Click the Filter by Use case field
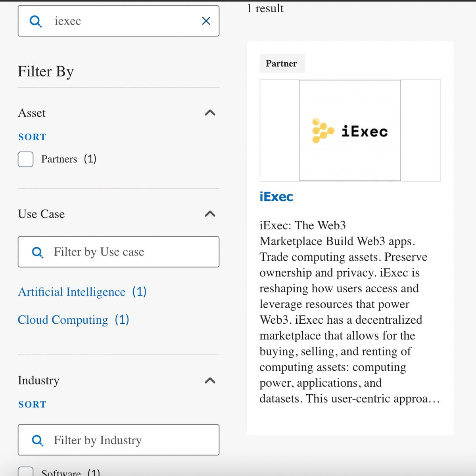 point(119,252)
